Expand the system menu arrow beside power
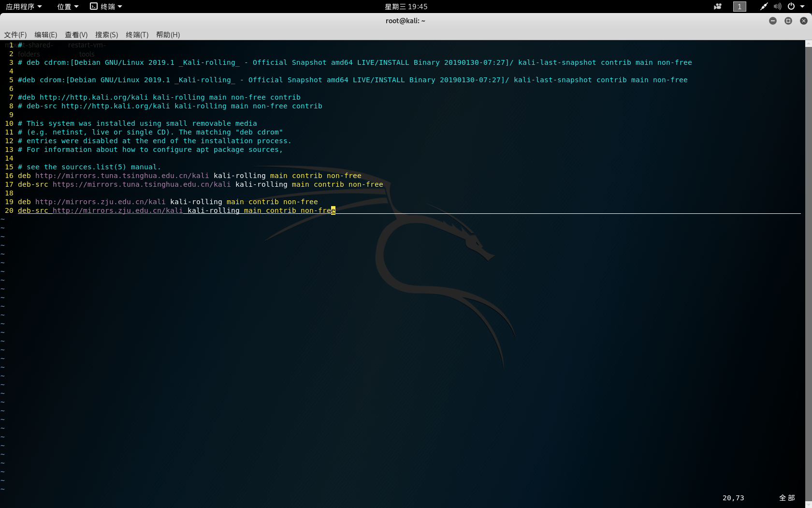 pos(802,6)
